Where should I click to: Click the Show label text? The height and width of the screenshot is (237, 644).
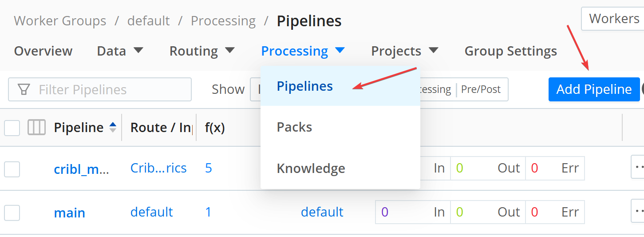pos(228,89)
